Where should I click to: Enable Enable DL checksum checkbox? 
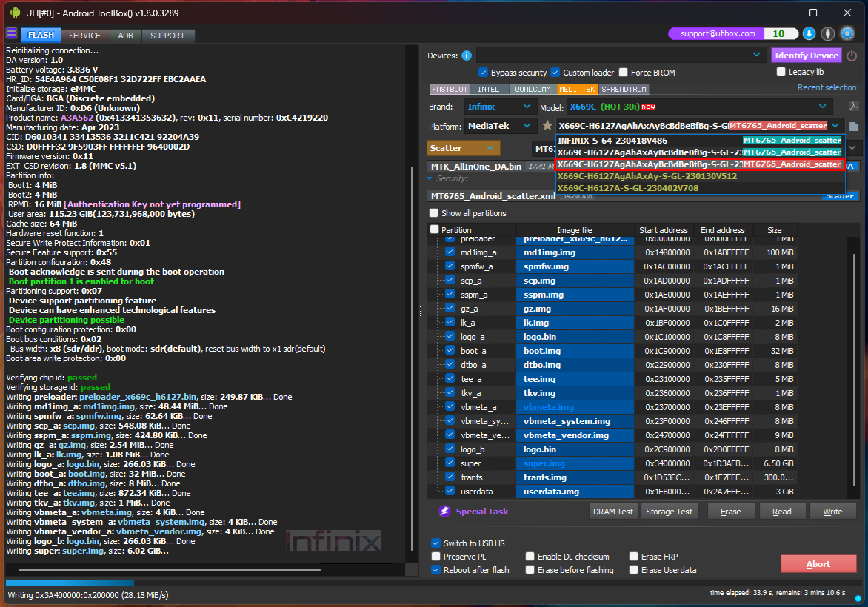530,557
